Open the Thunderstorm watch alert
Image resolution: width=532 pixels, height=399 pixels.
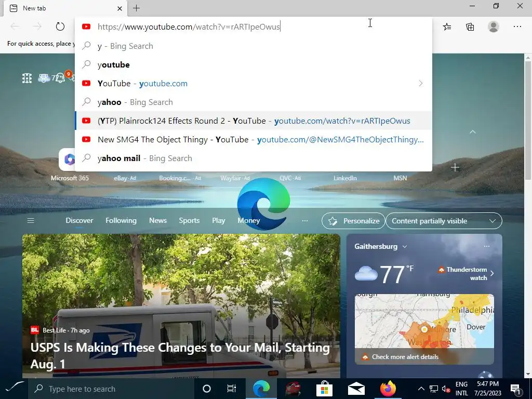point(465,273)
